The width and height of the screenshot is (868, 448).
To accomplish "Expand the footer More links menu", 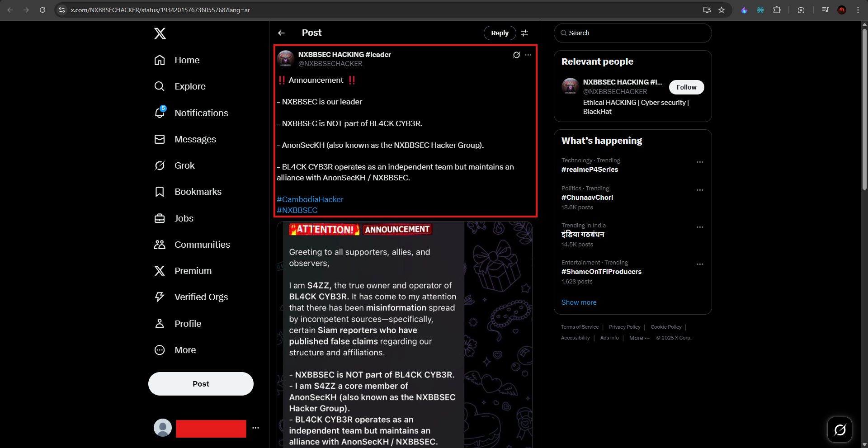I will click(639, 338).
